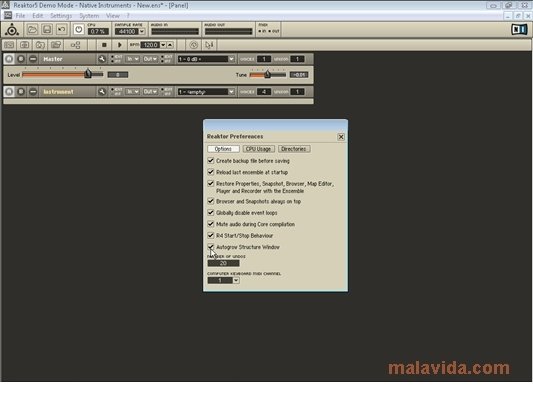
Task: Expand the Master snapshot dropdown
Action: (x=231, y=59)
